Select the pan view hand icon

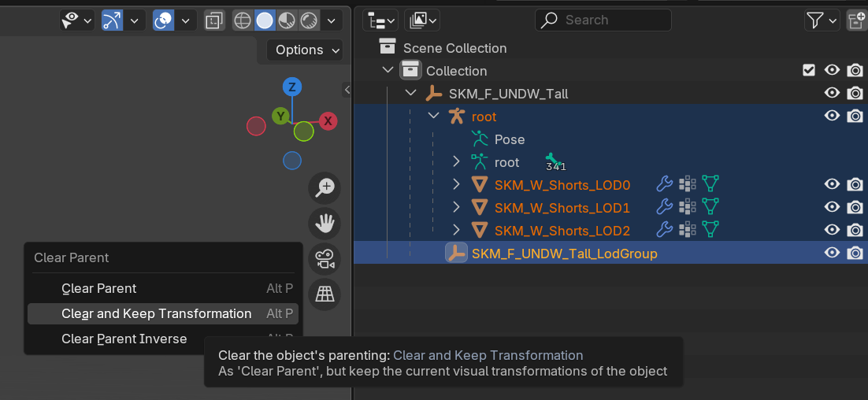325,224
